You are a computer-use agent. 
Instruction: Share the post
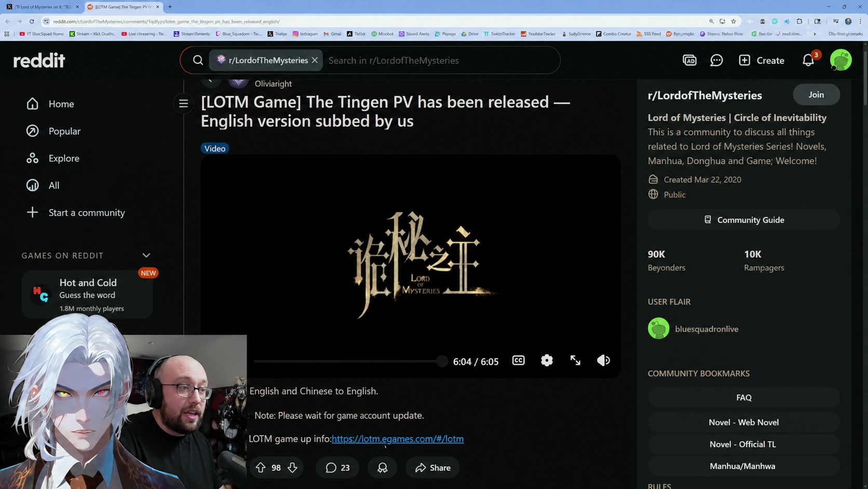[x=432, y=468]
